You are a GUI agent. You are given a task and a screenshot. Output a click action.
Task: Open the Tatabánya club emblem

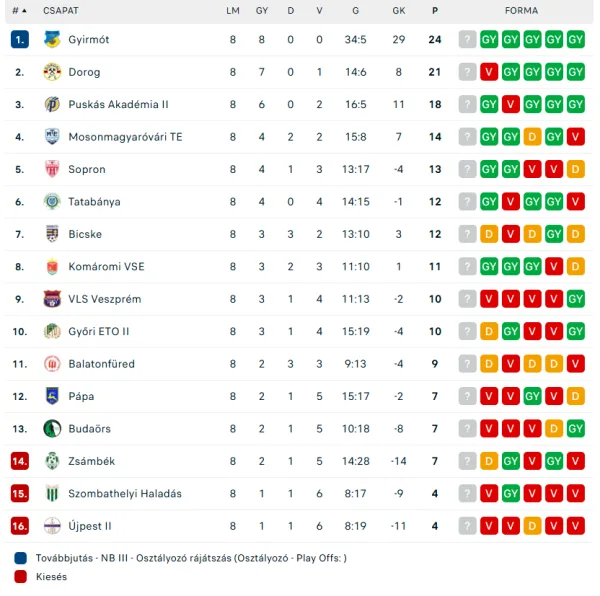52,202
